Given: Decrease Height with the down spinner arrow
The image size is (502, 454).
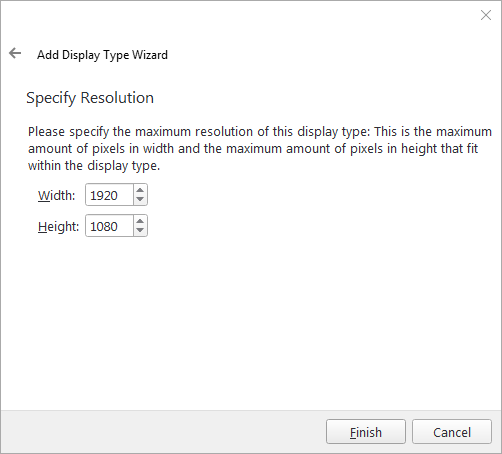Looking at the screenshot, I should [x=140, y=231].
